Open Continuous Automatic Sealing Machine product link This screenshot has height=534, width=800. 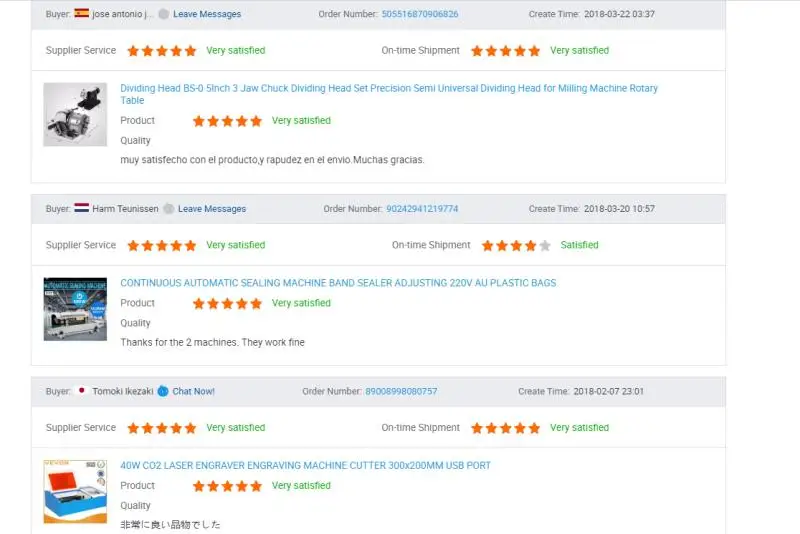point(338,283)
